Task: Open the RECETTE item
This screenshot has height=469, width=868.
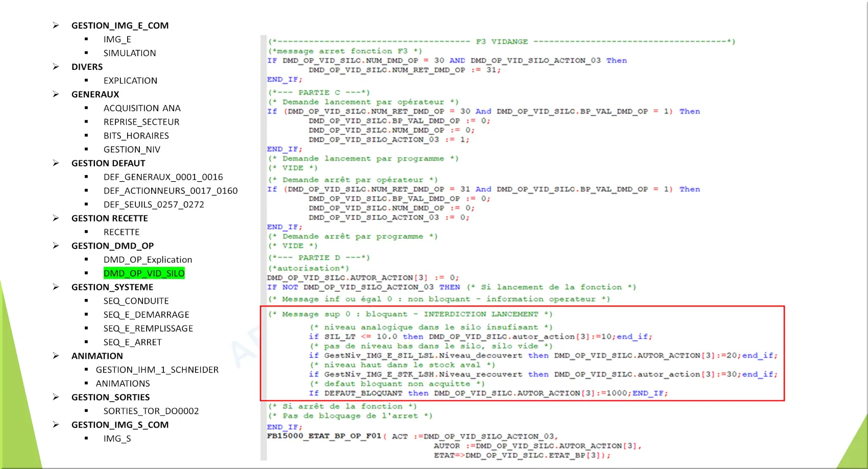Action: 122,232
